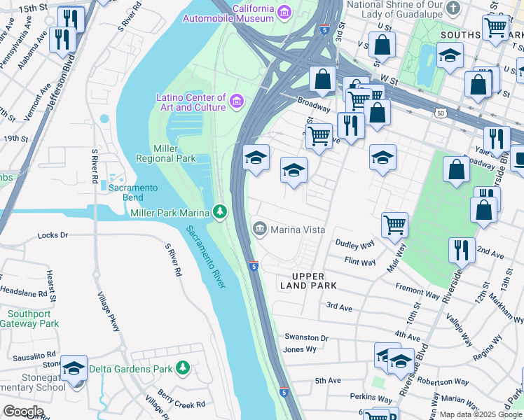Click the restaurant marker near 2nd Ave
The width and height of the screenshot is (524, 420).
[462, 252]
